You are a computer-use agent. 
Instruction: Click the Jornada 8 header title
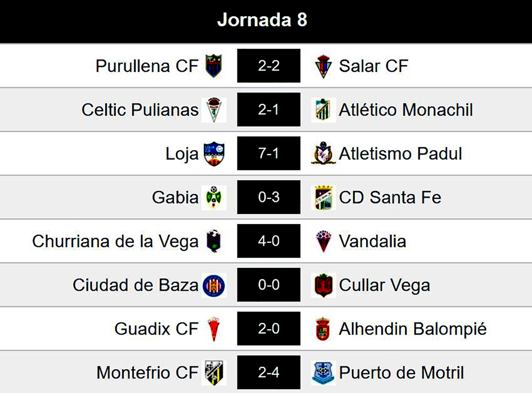coord(262,20)
